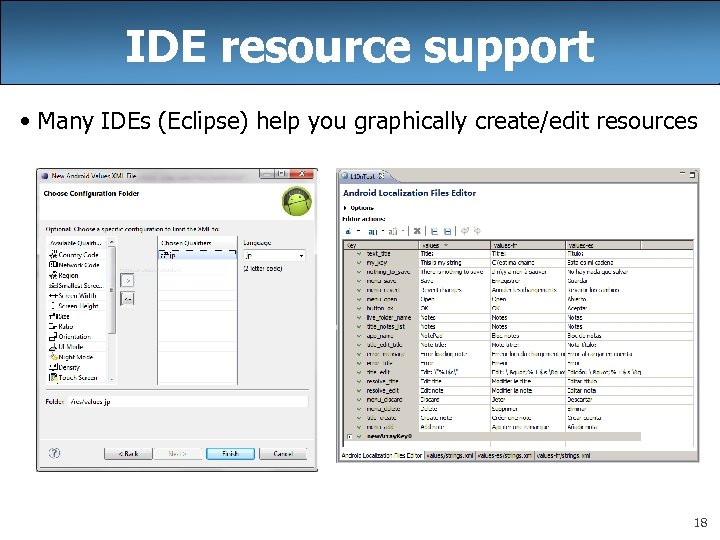Click first add-key icon in editor toolbar
720x540 pixels.
tap(348, 231)
